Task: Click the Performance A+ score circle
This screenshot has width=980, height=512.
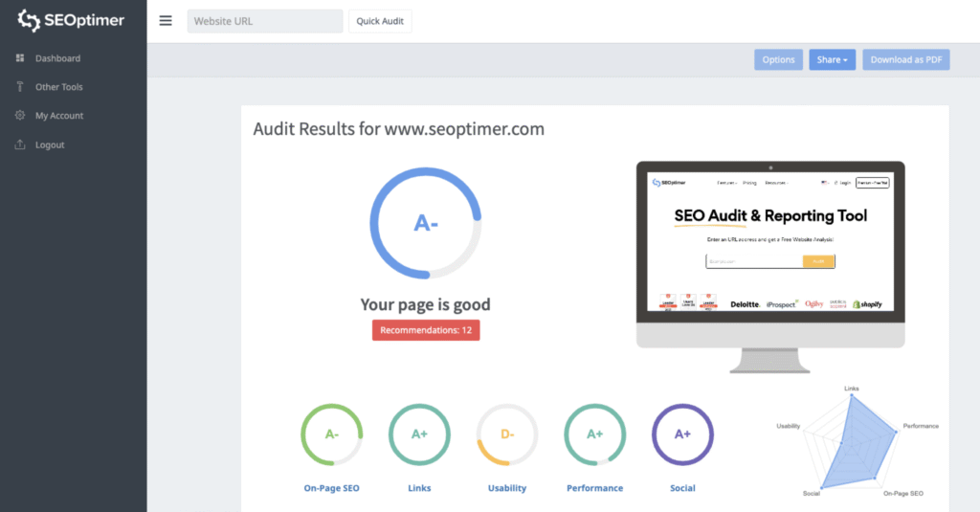Action: [x=594, y=434]
